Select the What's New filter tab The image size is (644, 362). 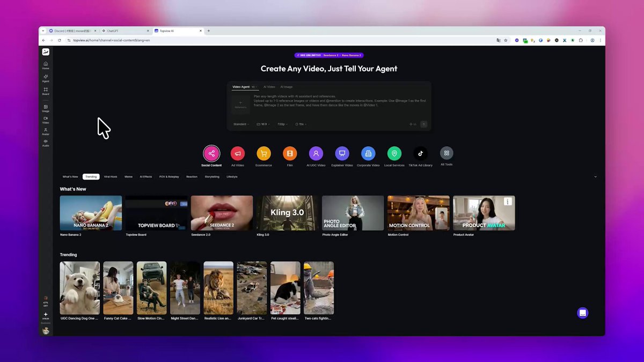click(x=70, y=176)
